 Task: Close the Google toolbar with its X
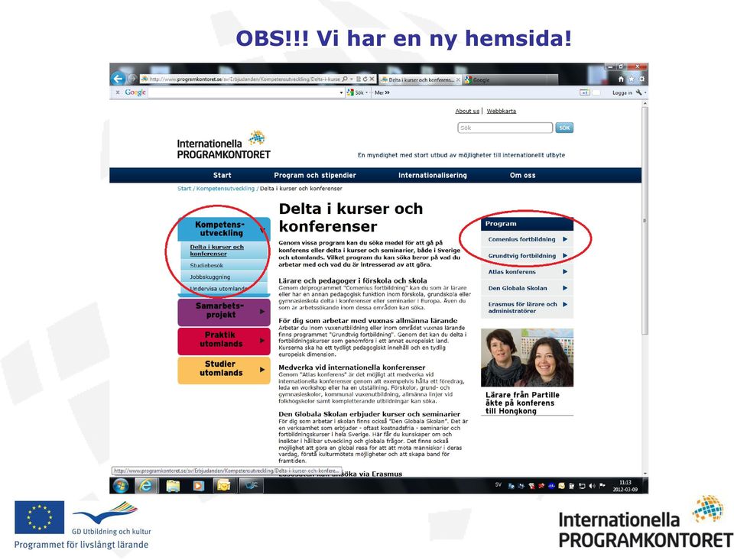point(118,92)
